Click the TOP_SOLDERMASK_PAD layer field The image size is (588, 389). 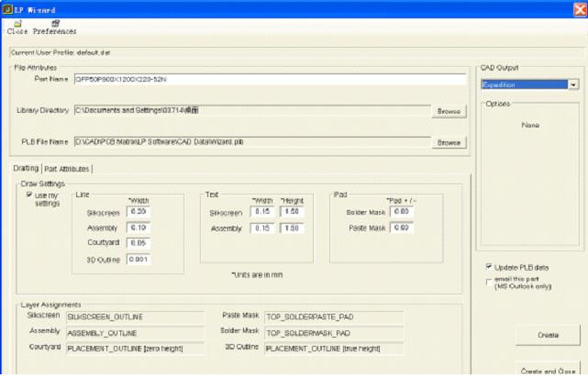[334, 333]
